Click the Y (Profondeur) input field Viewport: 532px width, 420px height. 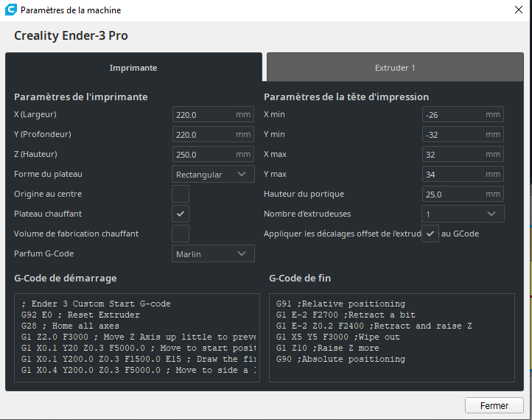click(x=213, y=134)
